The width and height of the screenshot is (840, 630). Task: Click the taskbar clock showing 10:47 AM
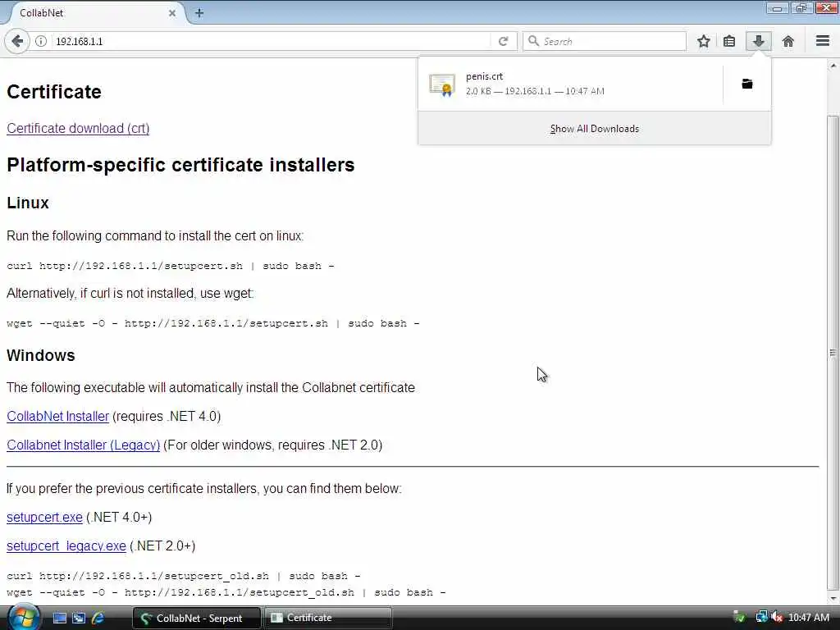click(809, 618)
